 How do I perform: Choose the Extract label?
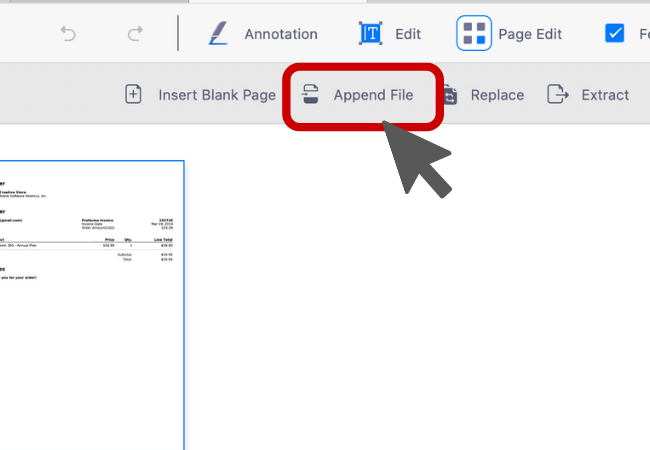(605, 95)
